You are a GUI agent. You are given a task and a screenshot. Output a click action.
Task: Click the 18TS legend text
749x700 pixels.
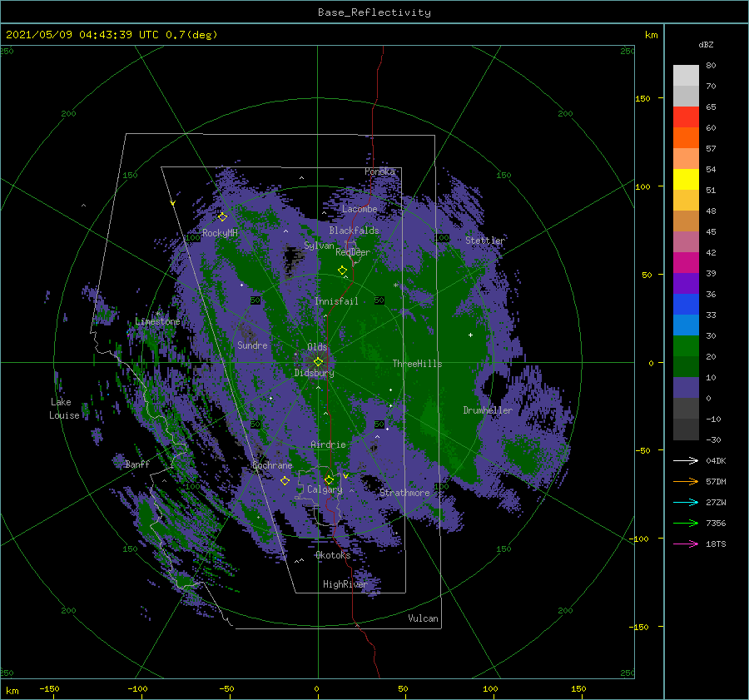pos(716,544)
